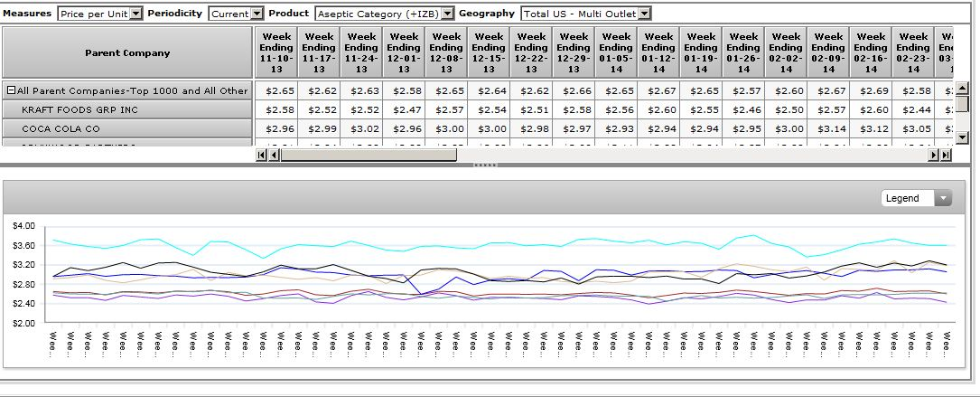Click the Parent Company column header
Viewport: 980px width, 397px height.
[127, 52]
